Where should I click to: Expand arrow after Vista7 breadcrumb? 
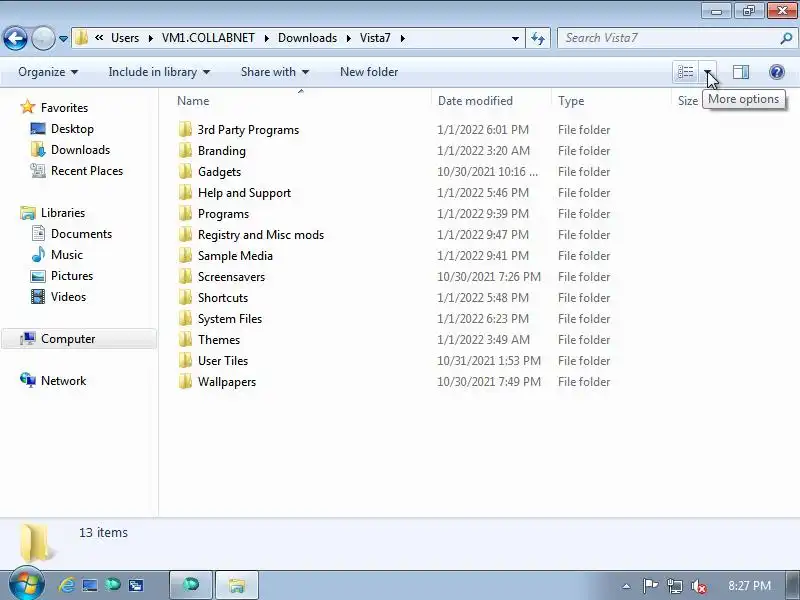pyautogui.click(x=403, y=38)
